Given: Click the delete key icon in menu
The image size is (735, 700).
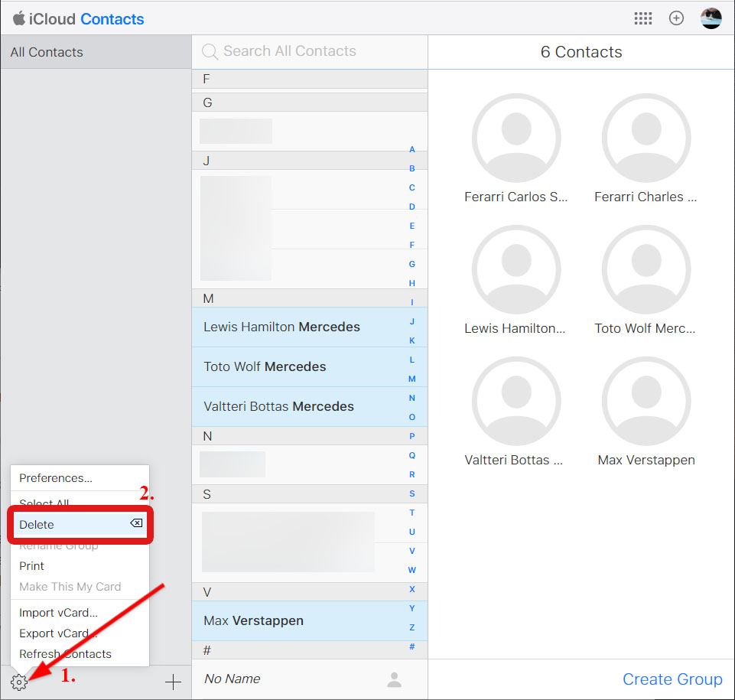Looking at the screenshot, I should (x=136, y=523).
